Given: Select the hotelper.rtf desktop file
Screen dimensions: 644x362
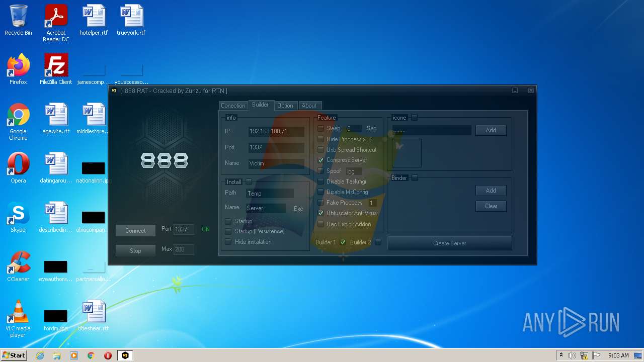Looking at the screenshot, I should point(94,20).
